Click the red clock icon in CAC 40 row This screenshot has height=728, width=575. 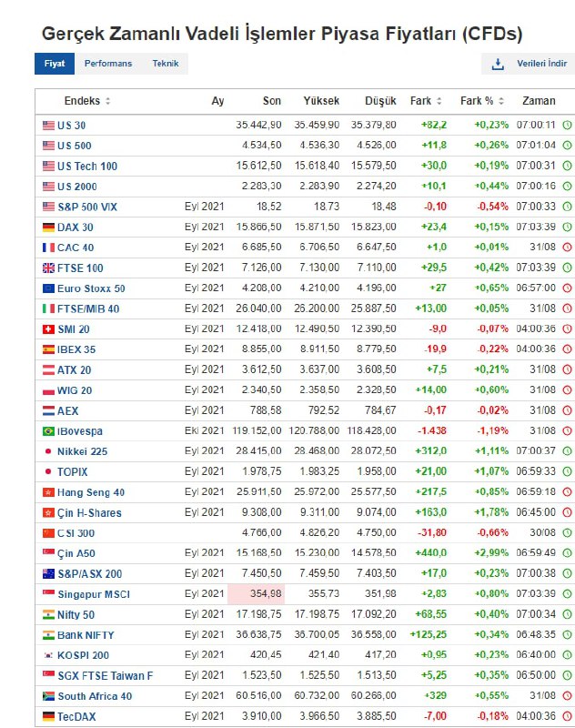pos(567,248)
